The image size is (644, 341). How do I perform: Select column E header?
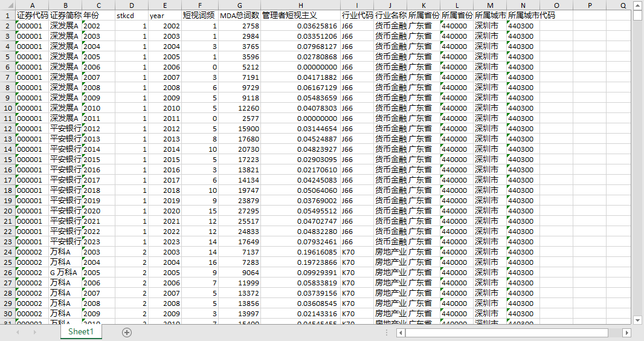click(165, 5)
